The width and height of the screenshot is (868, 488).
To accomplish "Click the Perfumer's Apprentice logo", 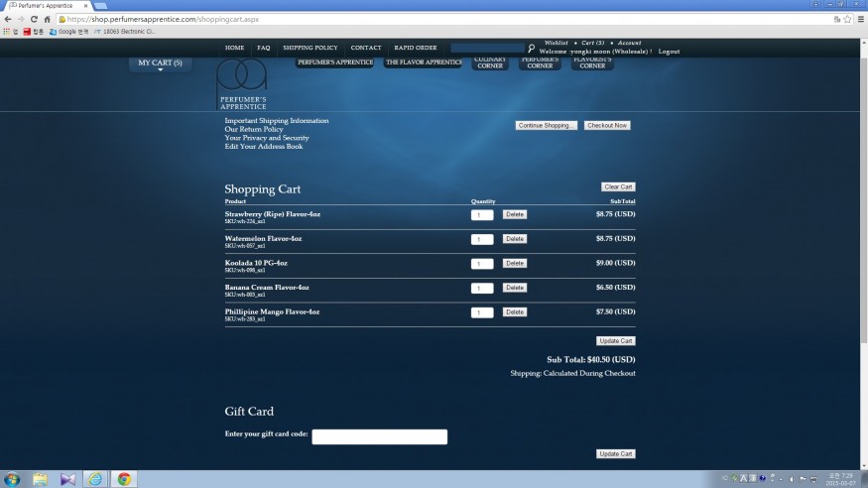I will tap(242, 84).
